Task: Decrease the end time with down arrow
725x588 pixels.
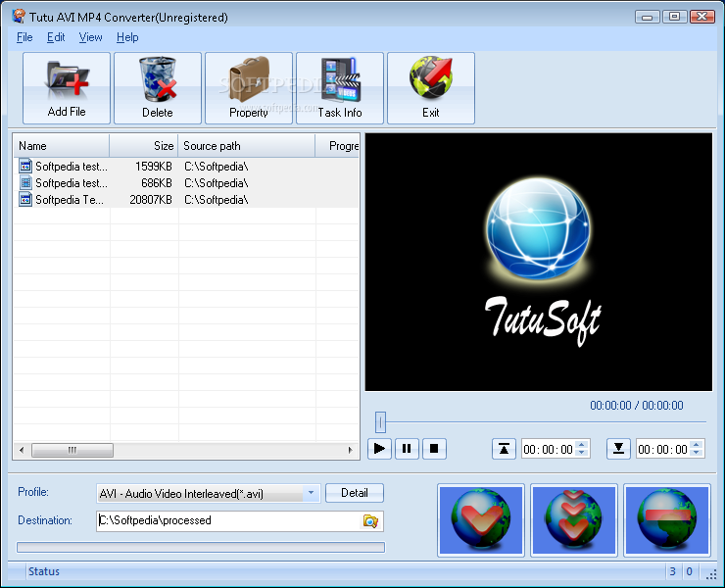Action: click(697, 453)
